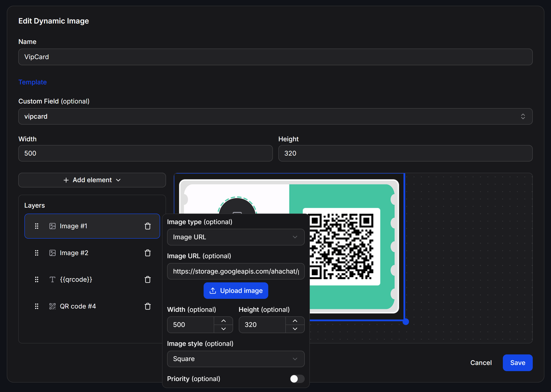Click the Cancel button

click(x=481, y=363)
